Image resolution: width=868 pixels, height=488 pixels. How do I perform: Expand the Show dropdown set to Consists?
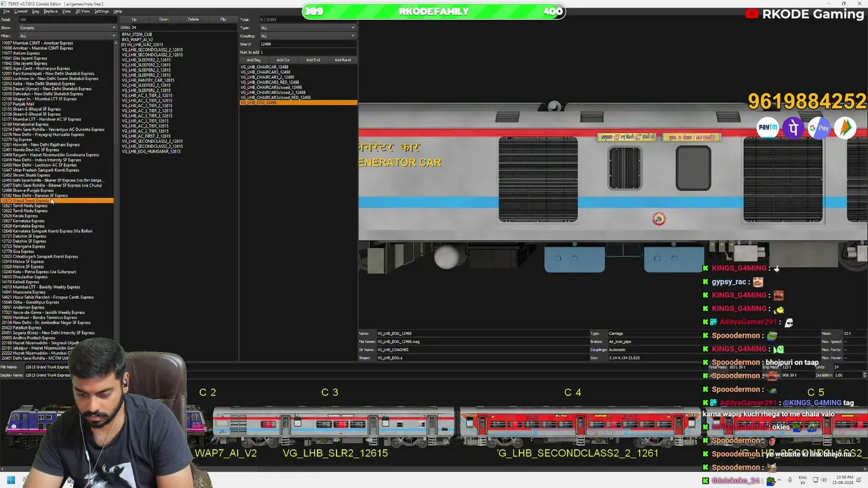pyautogui.click(x=67, y=28)
